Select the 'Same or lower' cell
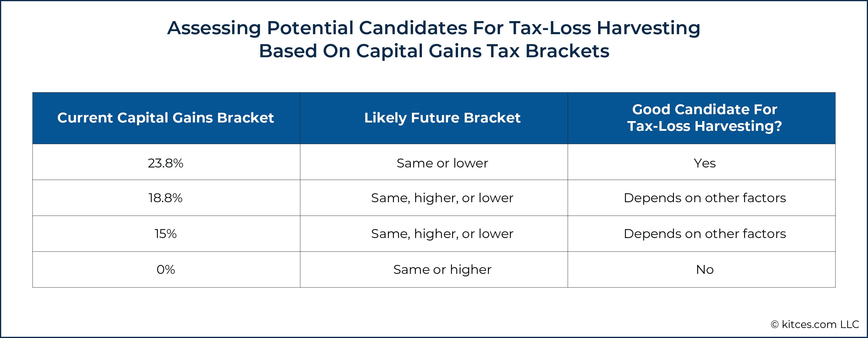Viewport: 868px width, 338px height. pyautogui.click(x=434, y=162)
